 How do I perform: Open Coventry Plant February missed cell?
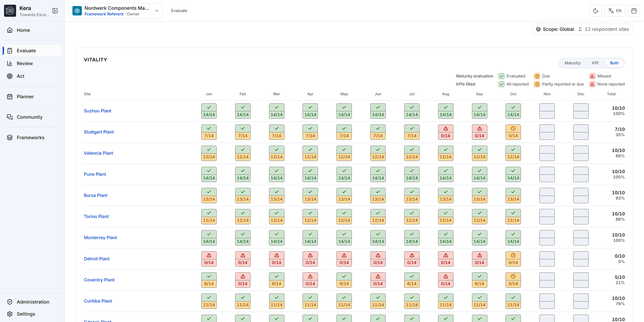pyautogui.click(x=243, y=280)
